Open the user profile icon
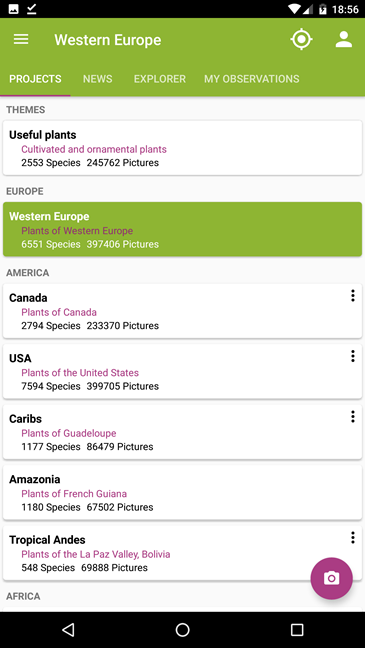365x648 pixels. 344,40
